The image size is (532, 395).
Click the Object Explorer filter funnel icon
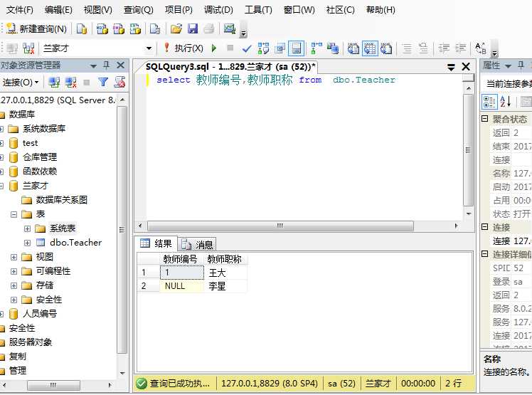point(103,82)
